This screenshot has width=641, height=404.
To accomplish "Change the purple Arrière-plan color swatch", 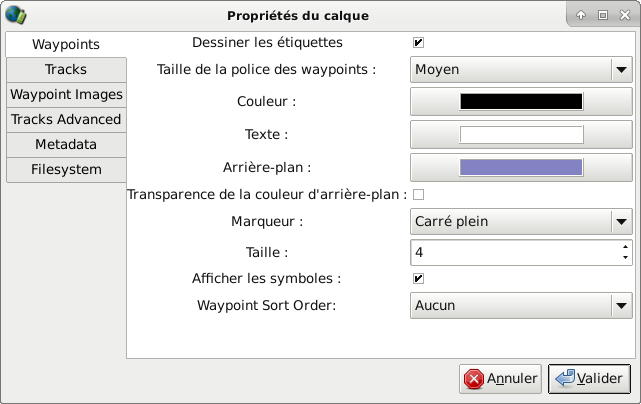I will click(521, 167).
